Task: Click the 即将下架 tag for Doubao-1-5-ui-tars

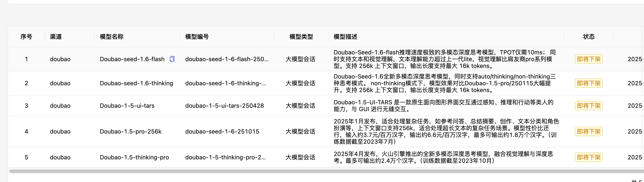Action: pos(589,106)
